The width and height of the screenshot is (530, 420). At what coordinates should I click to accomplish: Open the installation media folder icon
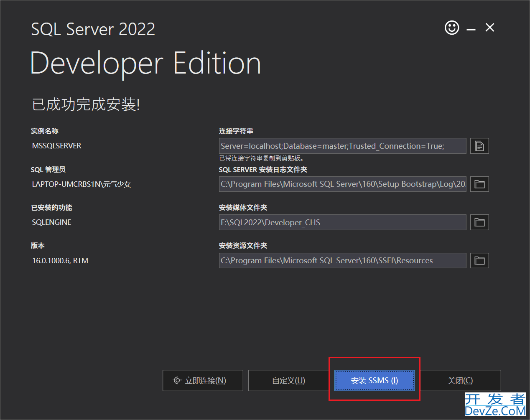point(479,222)
